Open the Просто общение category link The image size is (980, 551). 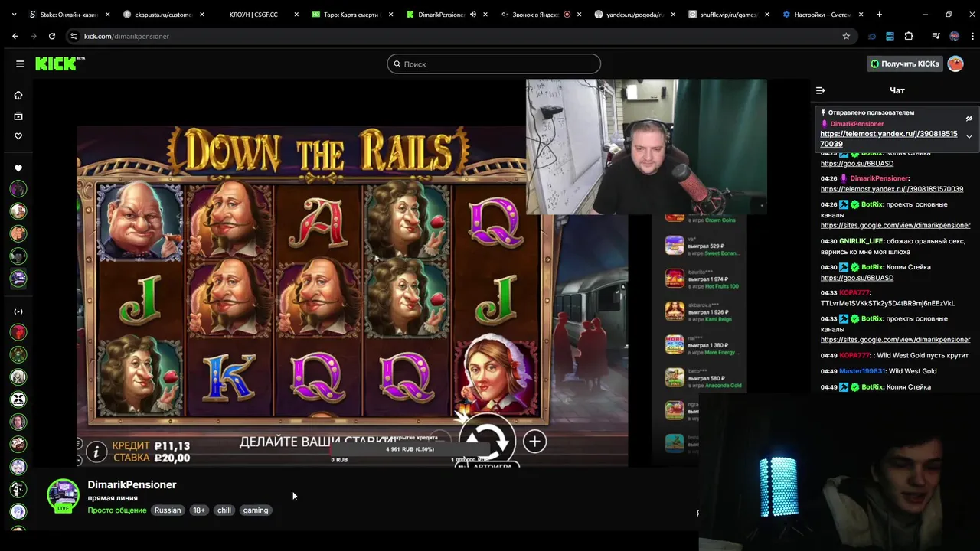tap(117, 510)
